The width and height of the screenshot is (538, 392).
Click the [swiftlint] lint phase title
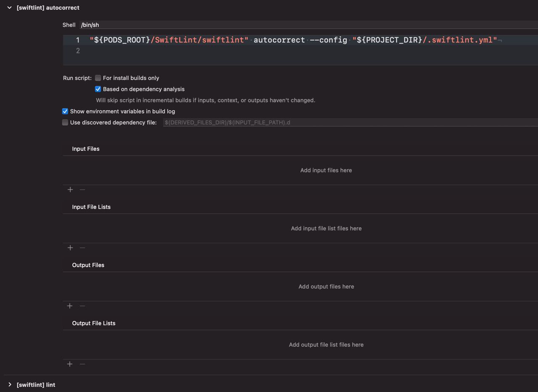pos(36,384)
